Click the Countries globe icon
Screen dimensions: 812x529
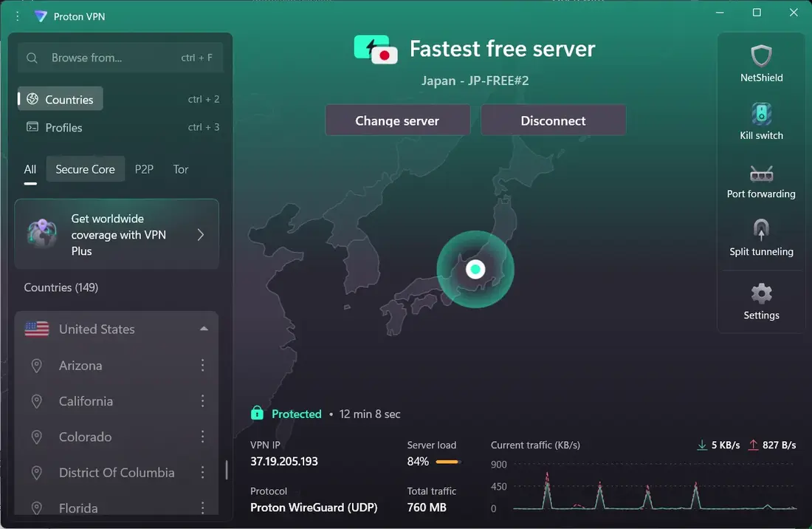point(32,99)
